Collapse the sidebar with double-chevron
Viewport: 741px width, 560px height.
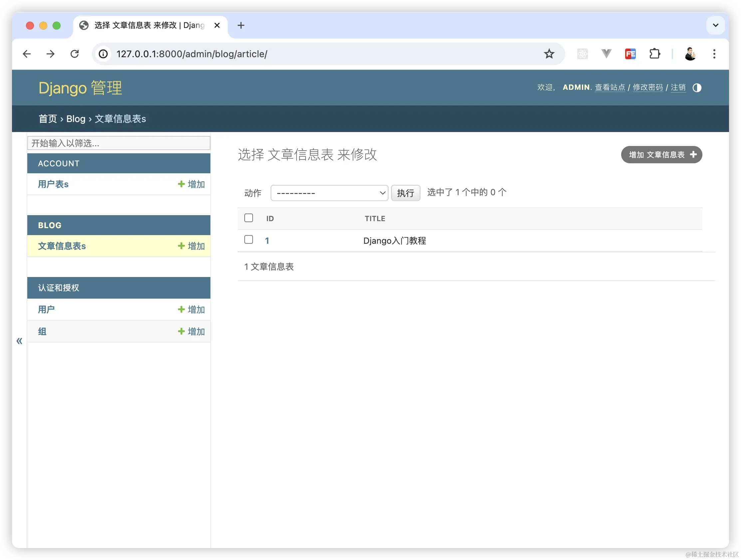tap(19, 341)
